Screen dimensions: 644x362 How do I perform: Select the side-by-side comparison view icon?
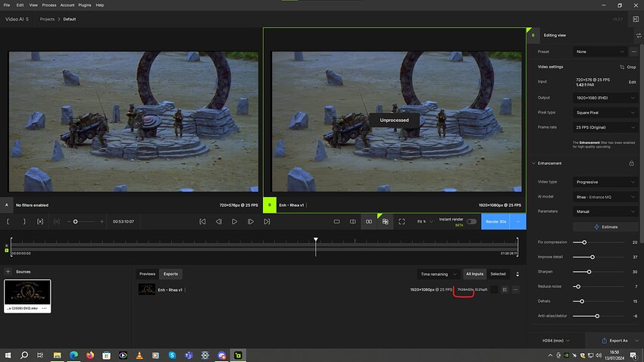click(x=369, y=221)
